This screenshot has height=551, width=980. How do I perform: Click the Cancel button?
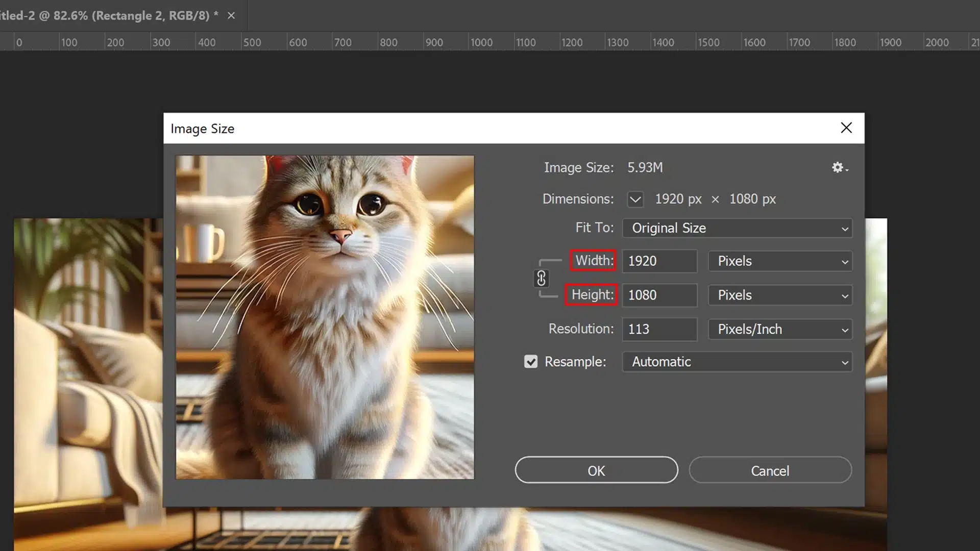tap(770, 470)
